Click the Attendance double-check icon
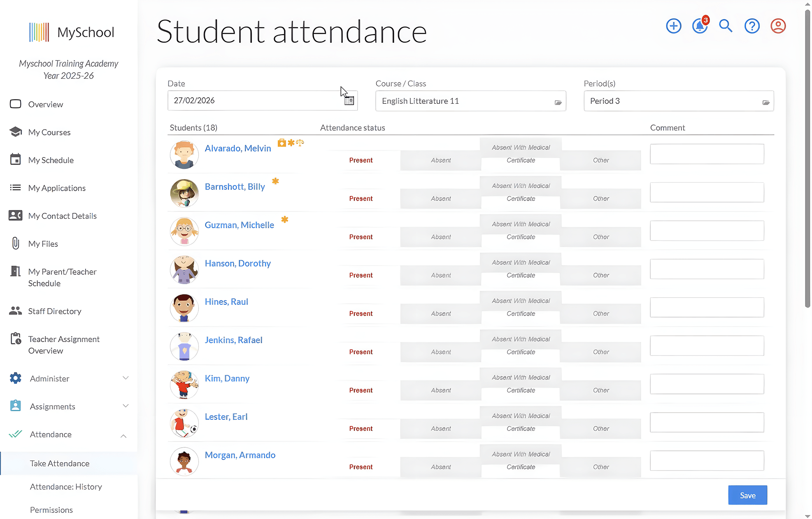The width and height of the screenshot is (812, 519). 16,434
